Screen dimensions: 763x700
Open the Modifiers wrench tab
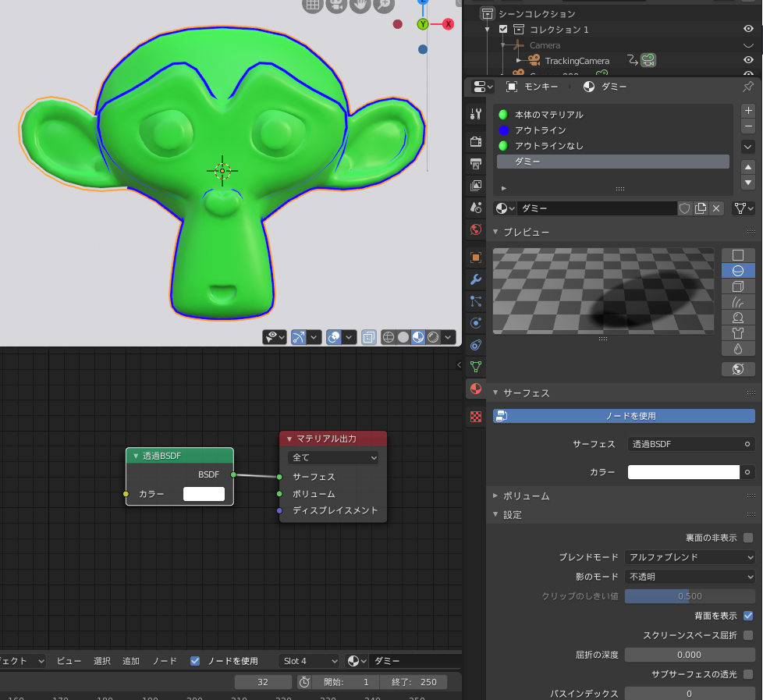pyautogui.click(x=476, y=279)
